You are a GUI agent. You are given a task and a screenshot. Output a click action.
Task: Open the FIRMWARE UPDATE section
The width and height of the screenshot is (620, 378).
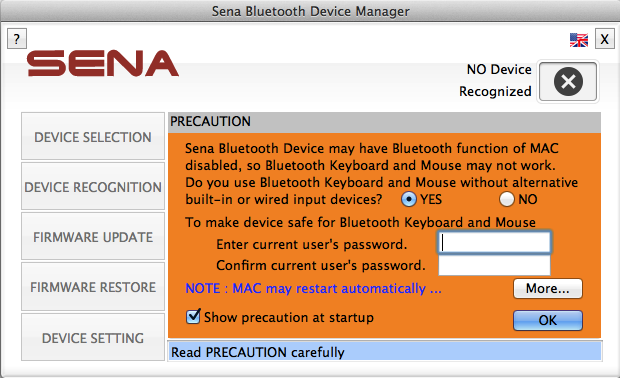click(93, 236)
